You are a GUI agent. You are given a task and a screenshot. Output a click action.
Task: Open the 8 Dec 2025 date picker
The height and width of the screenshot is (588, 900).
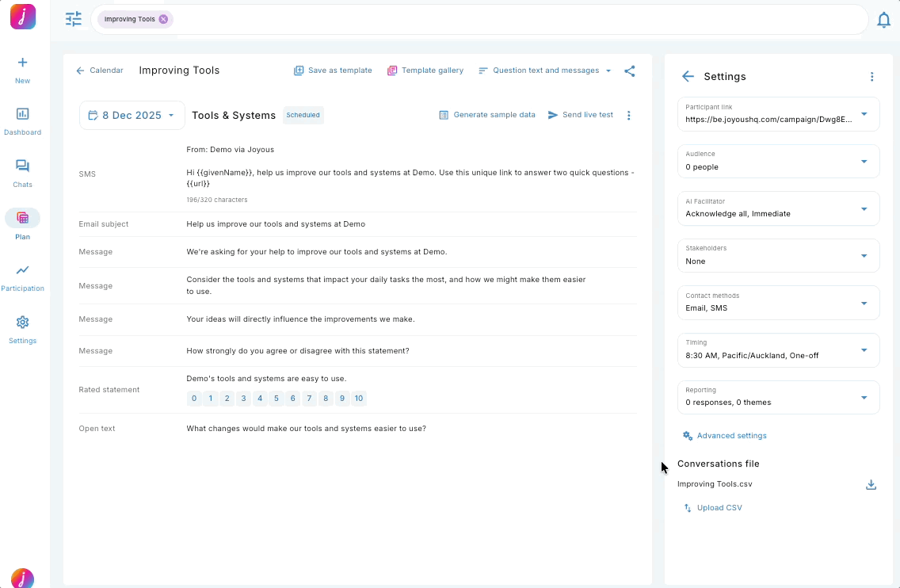click(132, 114)
